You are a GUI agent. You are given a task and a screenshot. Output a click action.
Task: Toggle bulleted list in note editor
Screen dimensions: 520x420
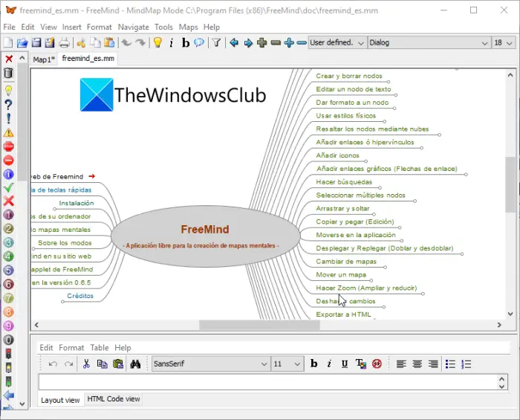click(450, 364)
